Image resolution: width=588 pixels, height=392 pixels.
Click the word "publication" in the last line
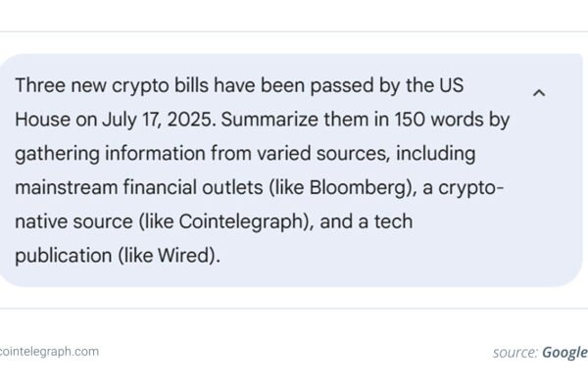coord(64,256)
